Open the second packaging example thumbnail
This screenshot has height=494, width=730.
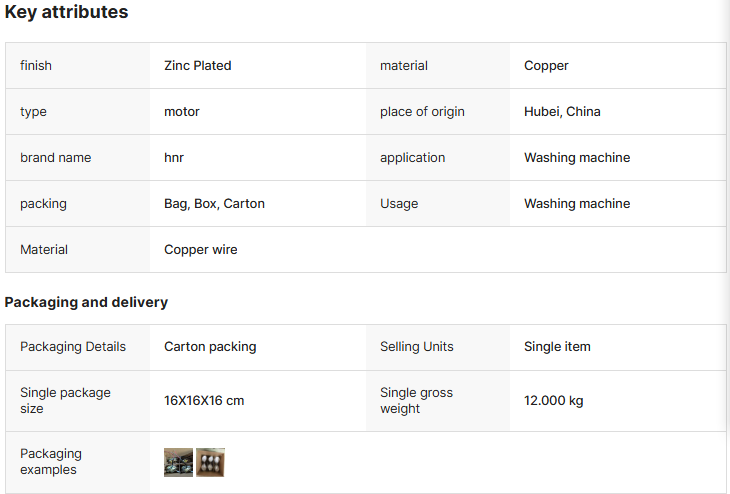point(210,462)
